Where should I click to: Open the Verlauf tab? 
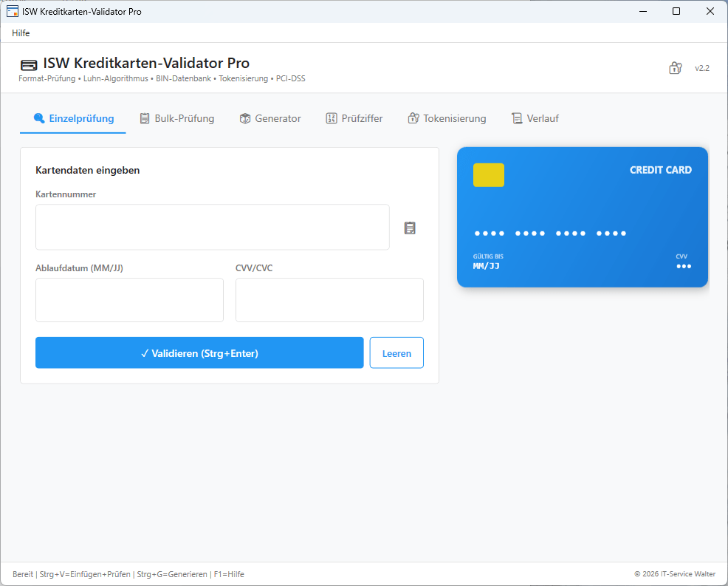pos(535,118)
